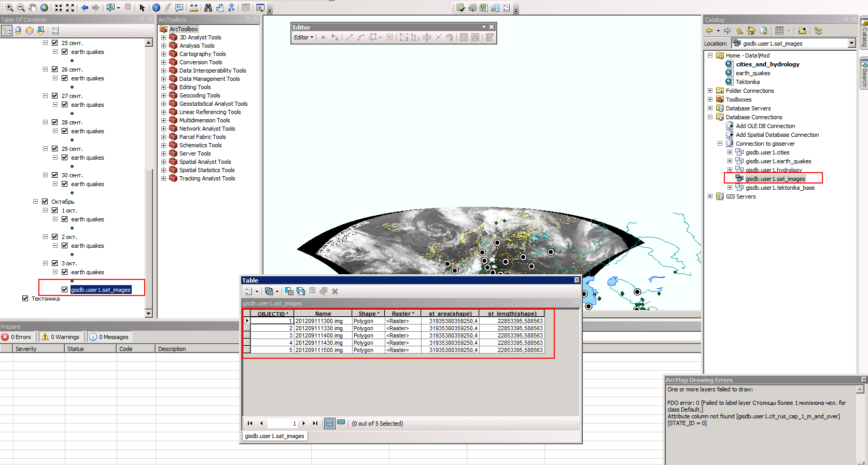Open the Catalog Location dropdown
The image size is (868, 465).
pyautogui.click(x=851, y=44)
